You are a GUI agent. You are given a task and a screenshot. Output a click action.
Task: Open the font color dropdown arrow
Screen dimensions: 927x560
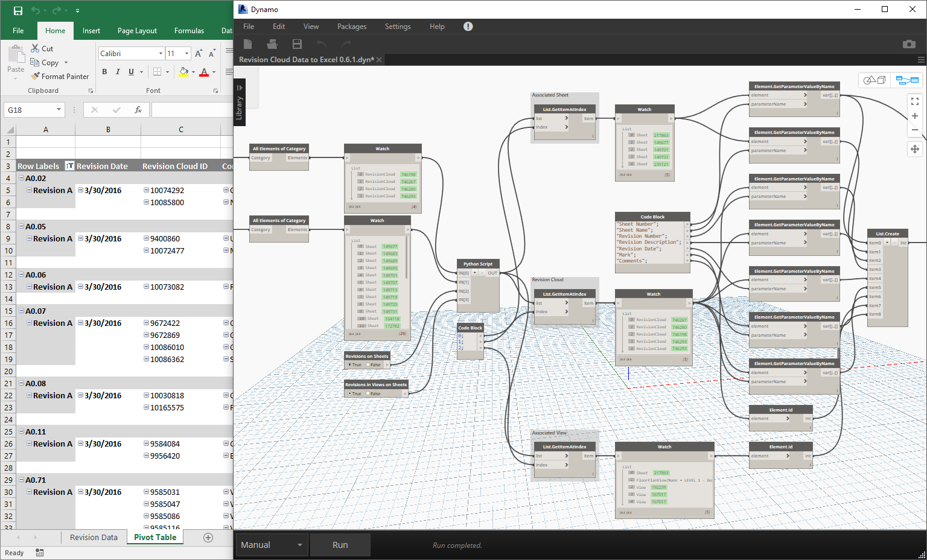click(x=214, y=72)
